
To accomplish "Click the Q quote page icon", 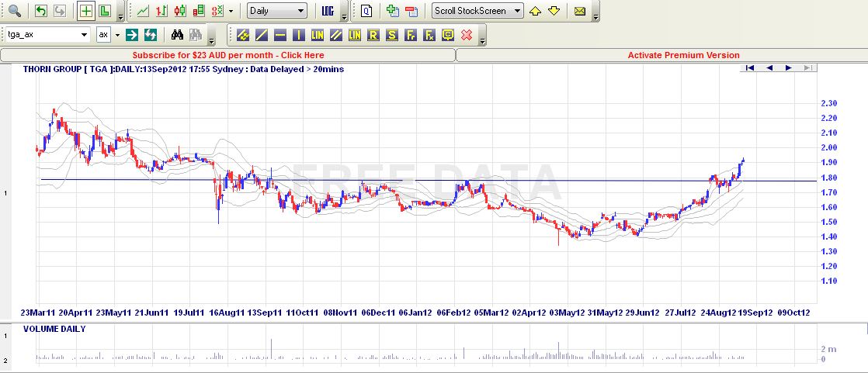I will click(x=366, y=10).
